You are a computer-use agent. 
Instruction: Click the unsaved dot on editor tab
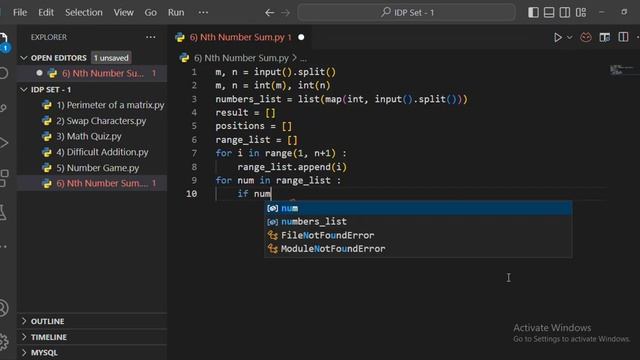(301, 37)
